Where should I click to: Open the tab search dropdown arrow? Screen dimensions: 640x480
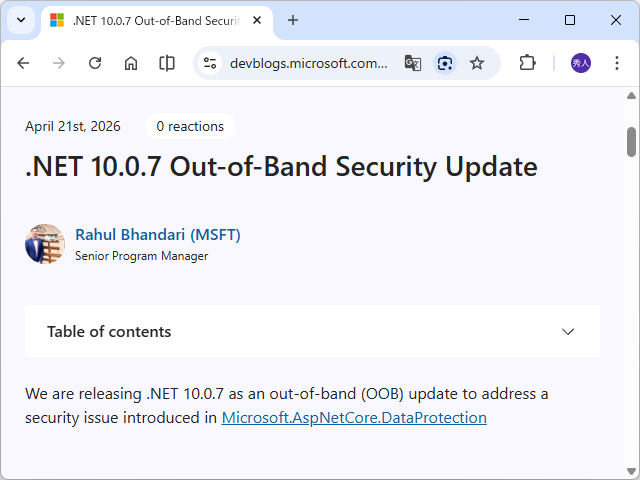[20, 20]
